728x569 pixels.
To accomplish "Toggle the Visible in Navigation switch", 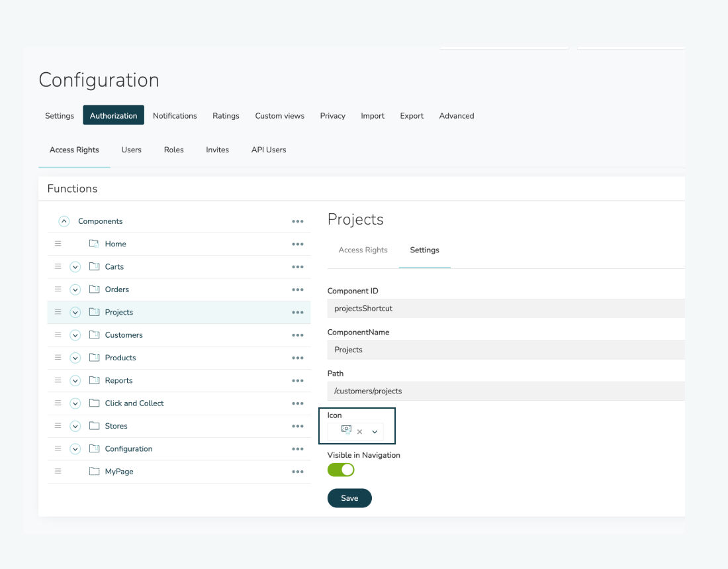I will coord(341,470).
